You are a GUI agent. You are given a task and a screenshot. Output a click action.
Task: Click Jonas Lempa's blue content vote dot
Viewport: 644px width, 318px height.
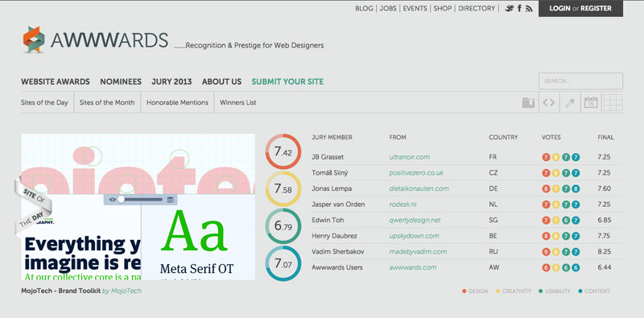tap(576, 188)
